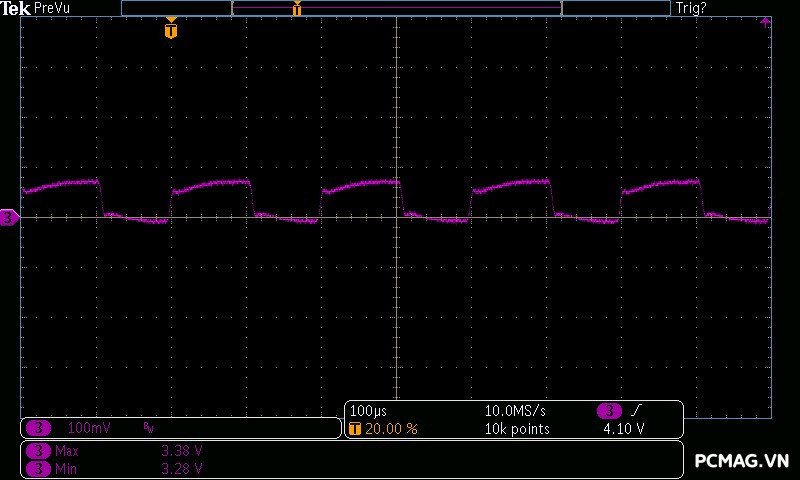Click the trigger level arrow at right edge
The width and height of the screenshot is (800, 480).
click(766, 21)
